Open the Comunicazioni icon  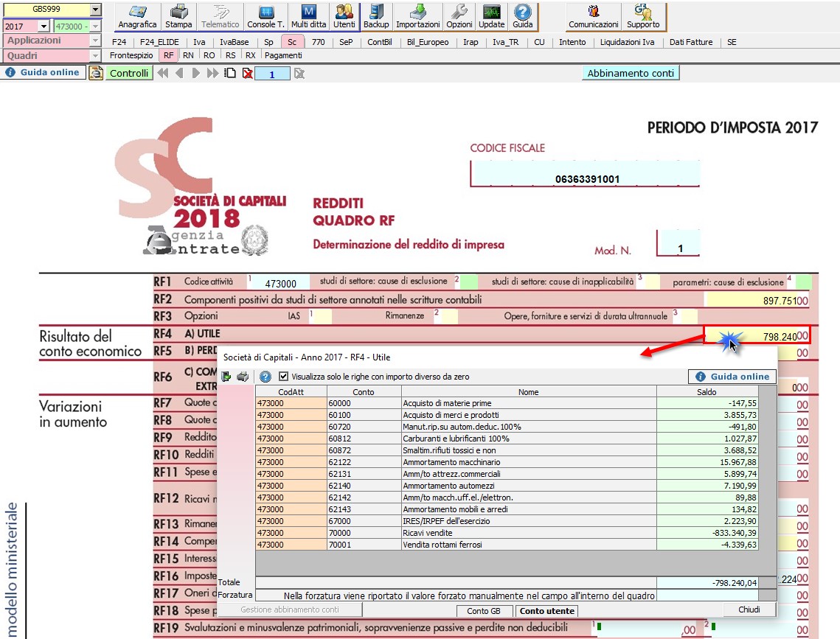click(x=593, y=16)
